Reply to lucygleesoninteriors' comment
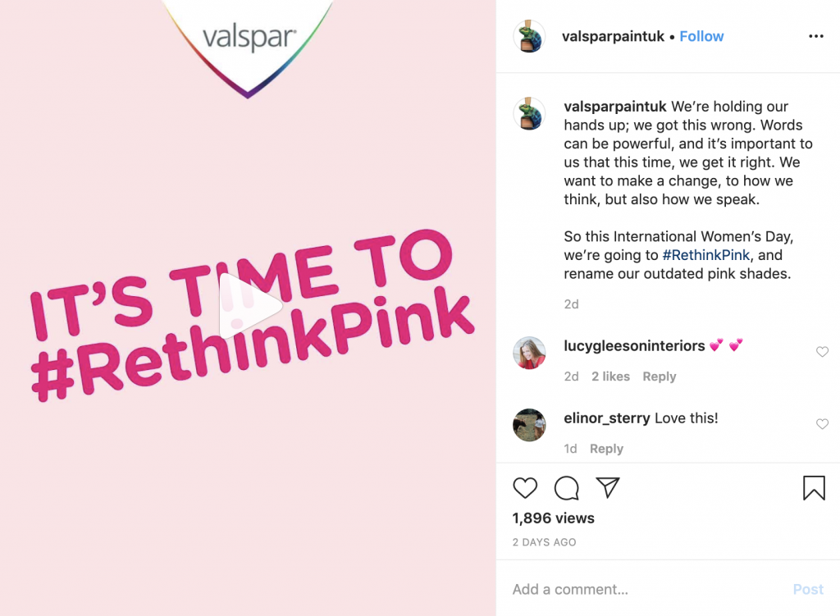The image size is (840, 616). 659,376
